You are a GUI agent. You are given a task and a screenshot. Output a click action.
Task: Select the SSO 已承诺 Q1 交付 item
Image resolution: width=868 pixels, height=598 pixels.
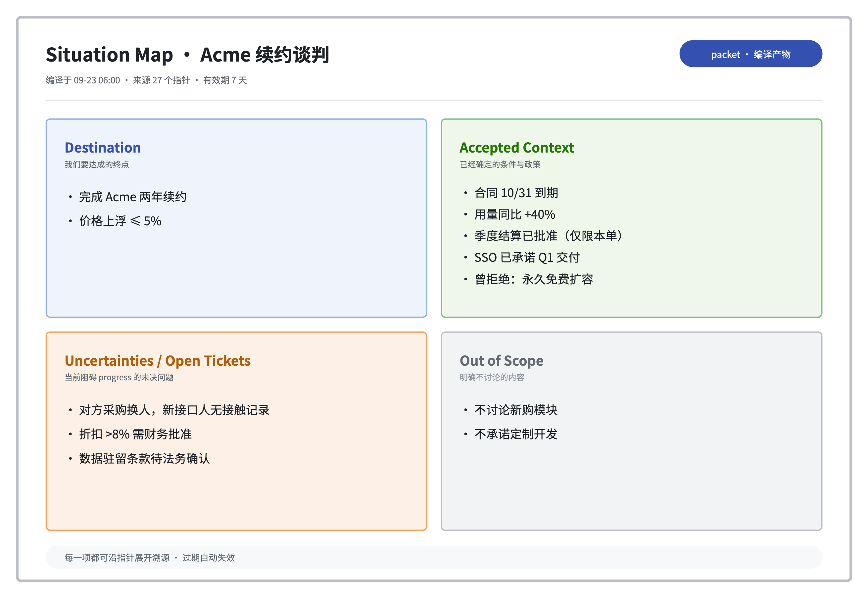(x=527, y=257)
